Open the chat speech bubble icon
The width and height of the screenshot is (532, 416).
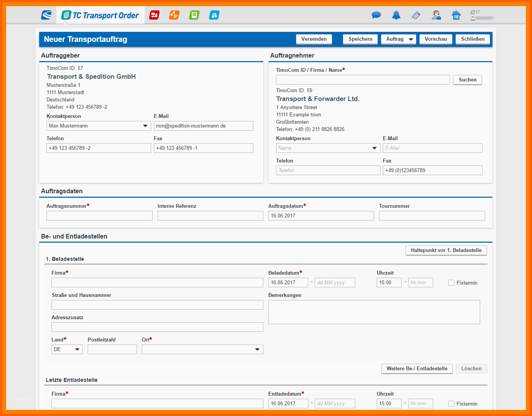(376, 15)
